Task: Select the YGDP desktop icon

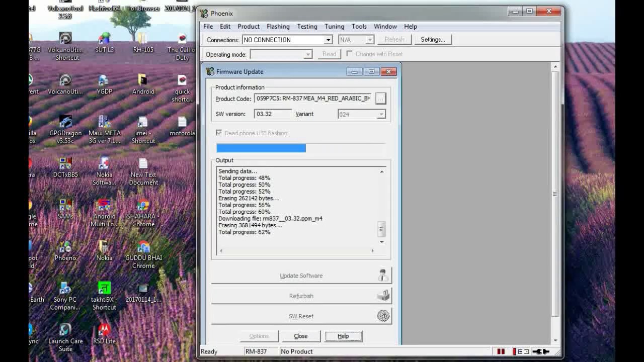Action: click(104, 84)
